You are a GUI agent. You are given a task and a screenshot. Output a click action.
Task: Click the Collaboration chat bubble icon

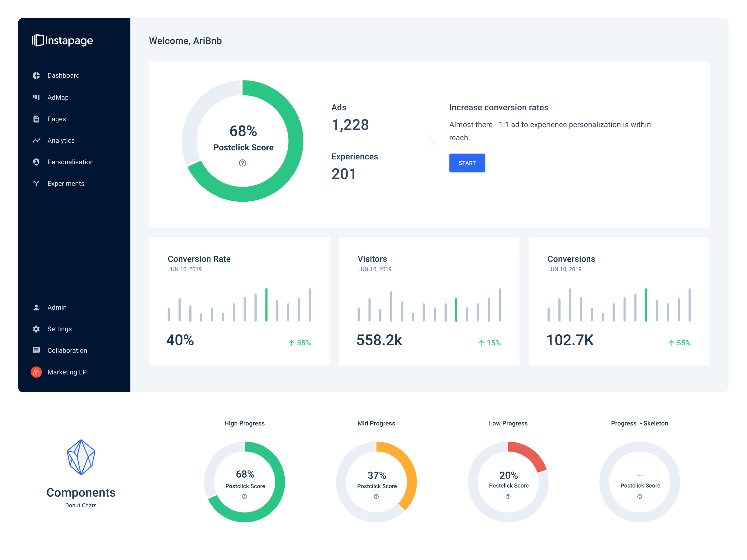36,350
